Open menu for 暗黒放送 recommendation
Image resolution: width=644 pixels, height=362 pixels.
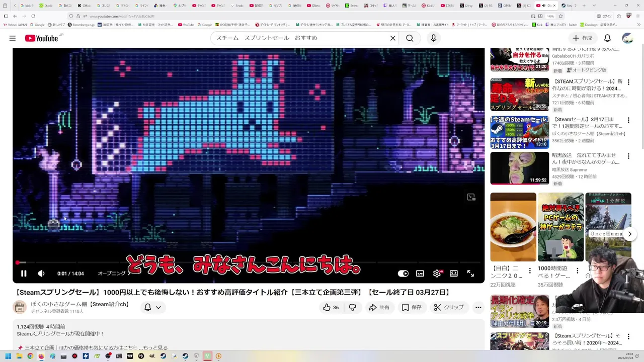[x=628, y=157]
